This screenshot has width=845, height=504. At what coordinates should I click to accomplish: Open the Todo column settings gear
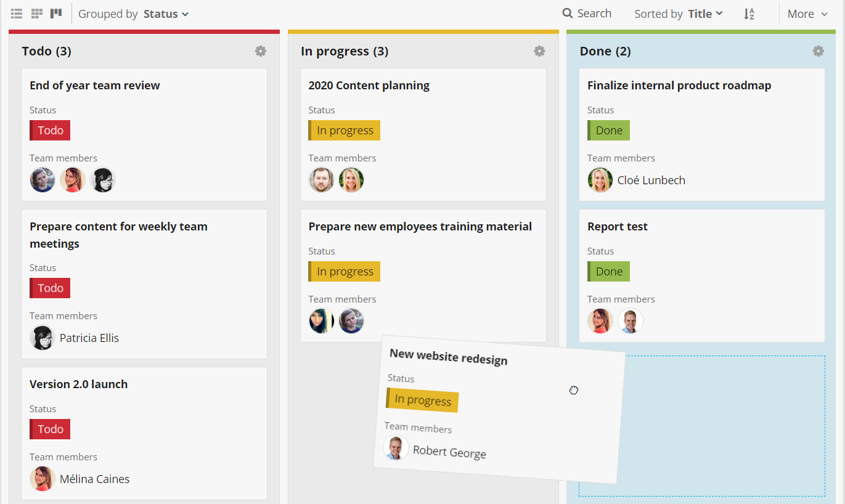tap(261, 51)
